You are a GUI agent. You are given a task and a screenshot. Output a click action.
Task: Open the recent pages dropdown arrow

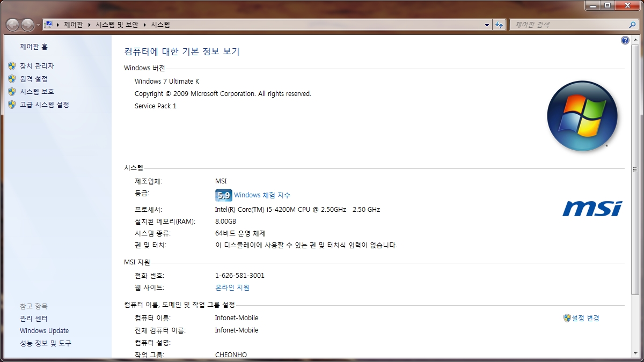click(38, 25)
